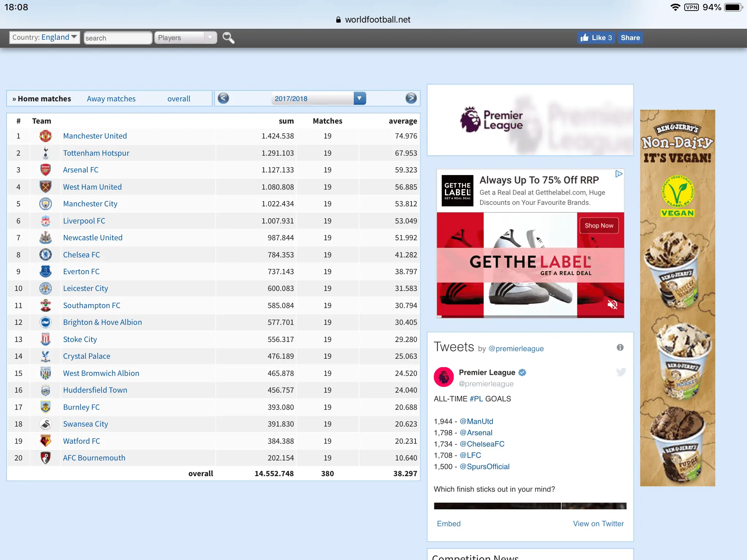Go to next season with right arrow

click(x=411, y=98)
